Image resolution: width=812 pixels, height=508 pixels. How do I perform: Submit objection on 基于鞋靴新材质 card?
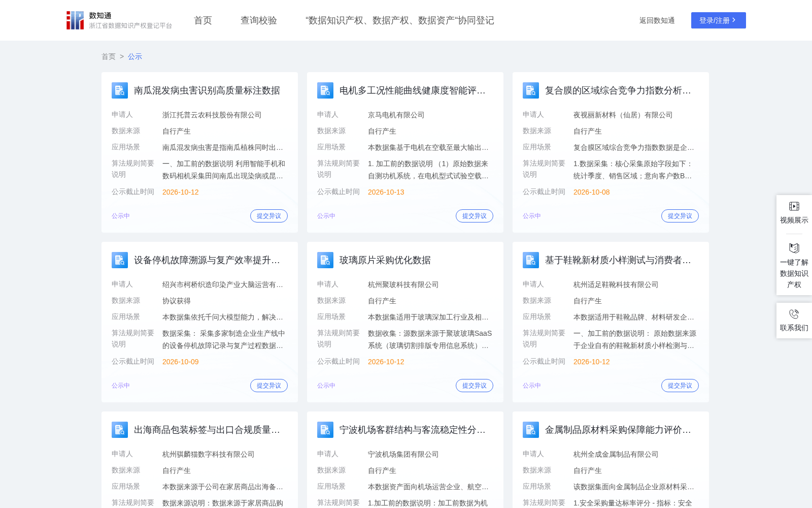pos(680,386)
